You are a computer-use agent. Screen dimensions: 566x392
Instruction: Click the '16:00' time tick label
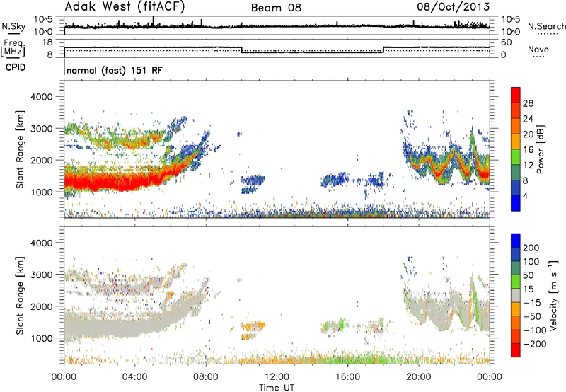coord(347,377)
